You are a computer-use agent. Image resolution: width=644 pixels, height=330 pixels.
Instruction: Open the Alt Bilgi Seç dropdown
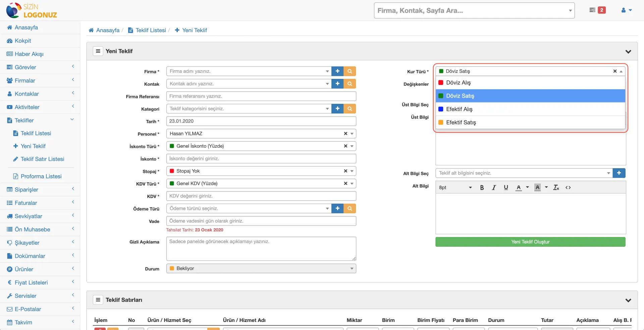click(524, 173)
